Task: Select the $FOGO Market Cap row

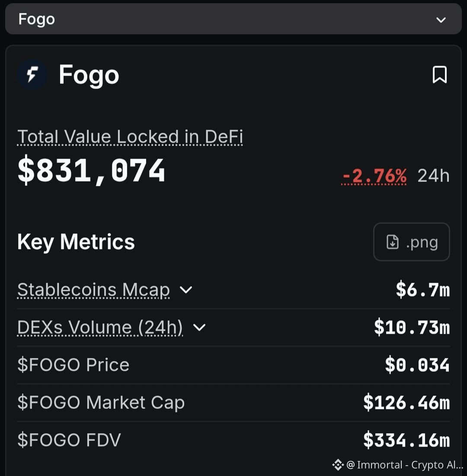Action: click(x=233, y=403)
